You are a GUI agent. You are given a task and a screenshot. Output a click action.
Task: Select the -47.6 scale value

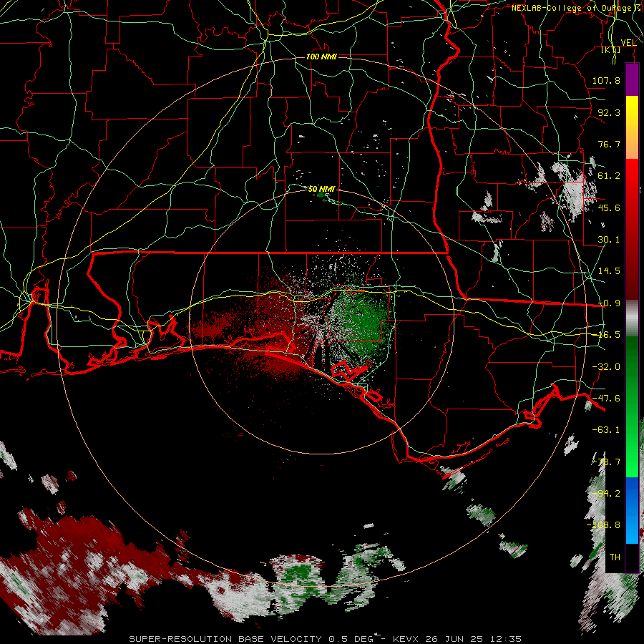pos(606,399)
